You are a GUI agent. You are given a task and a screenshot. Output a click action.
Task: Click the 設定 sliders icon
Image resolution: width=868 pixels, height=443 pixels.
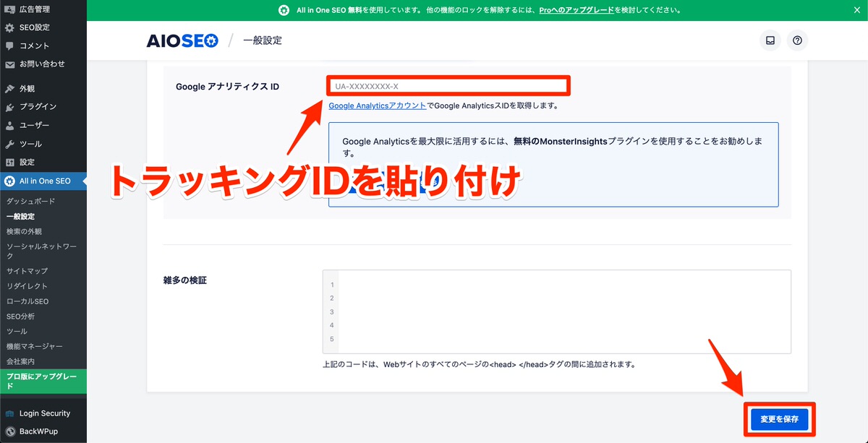(9, 163)
